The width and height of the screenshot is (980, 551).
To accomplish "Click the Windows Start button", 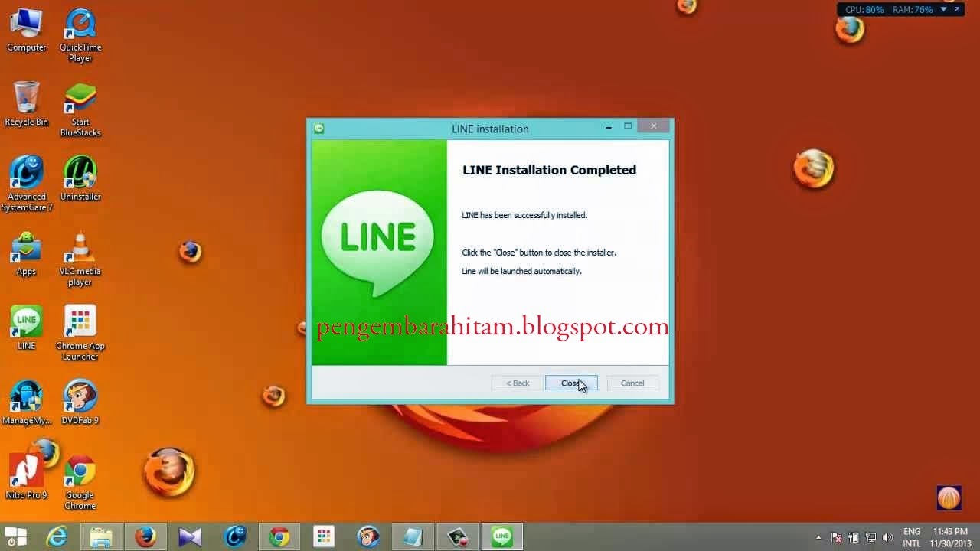I will (15, 536).
